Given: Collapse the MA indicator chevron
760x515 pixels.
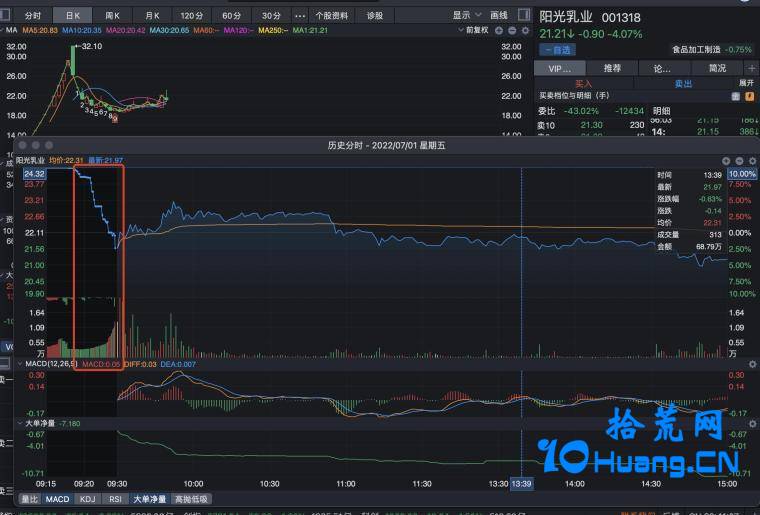Looking at the screenshot, I should pos(2,30).
